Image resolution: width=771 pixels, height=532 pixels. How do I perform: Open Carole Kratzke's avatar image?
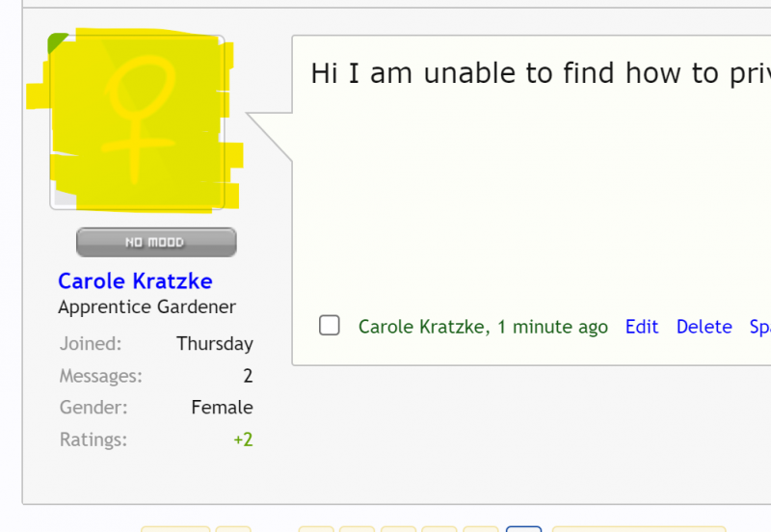point(137,122)
